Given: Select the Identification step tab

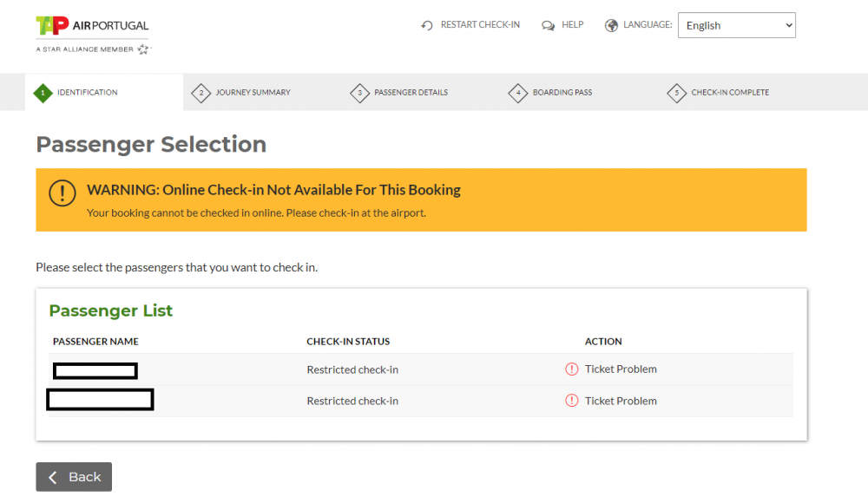Looking at the screenshot, I should point(104,93).
